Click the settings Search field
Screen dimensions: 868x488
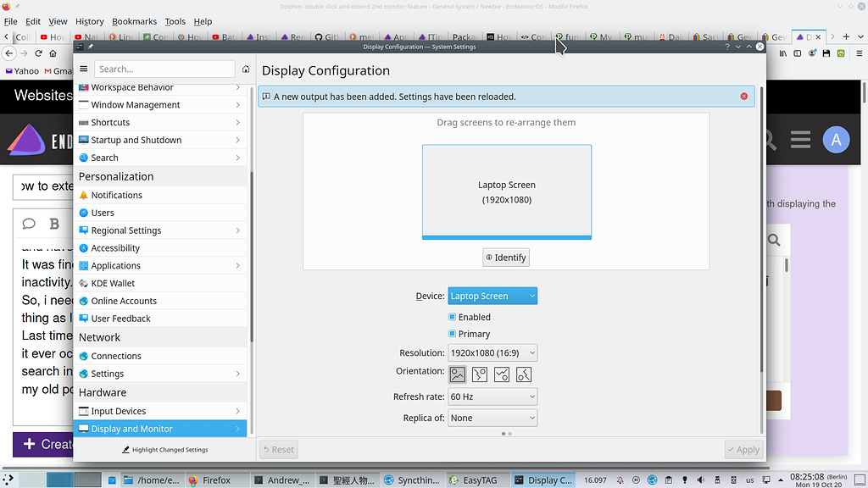tap(164, 69)
